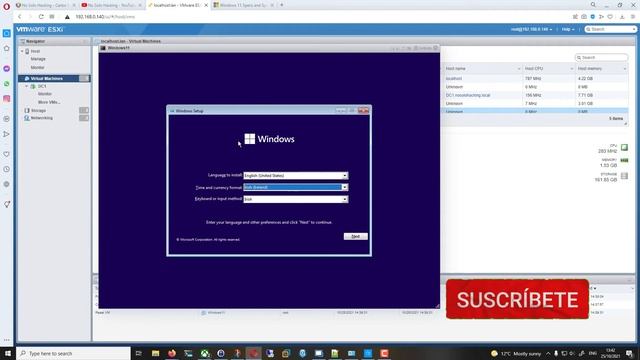Viewport: 640px width, 360px height.
Task: Click the taskbar search box
Action: tap(73, 353)
